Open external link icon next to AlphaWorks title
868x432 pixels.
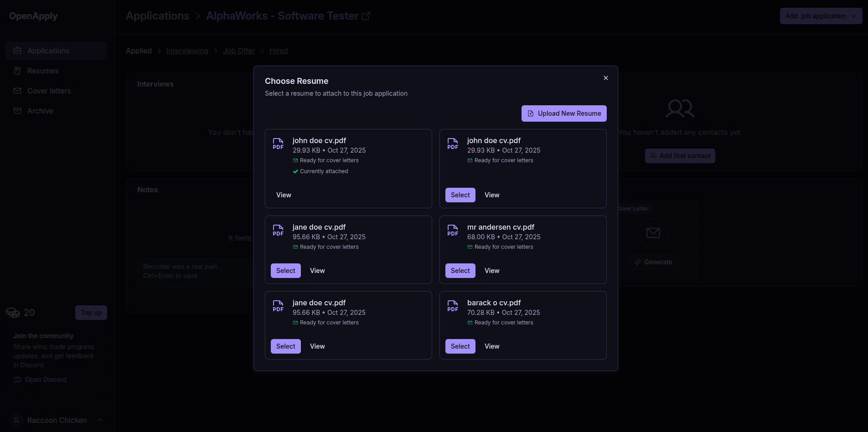click(366, 16)
